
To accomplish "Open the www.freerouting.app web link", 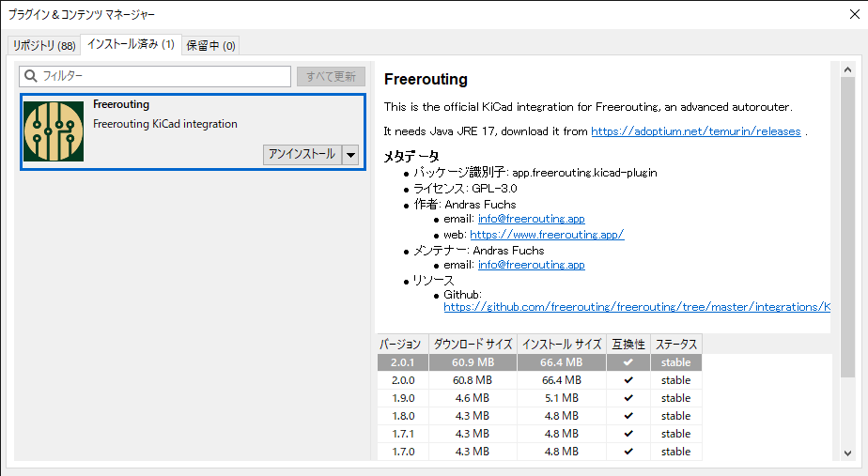I will point(547,234).
